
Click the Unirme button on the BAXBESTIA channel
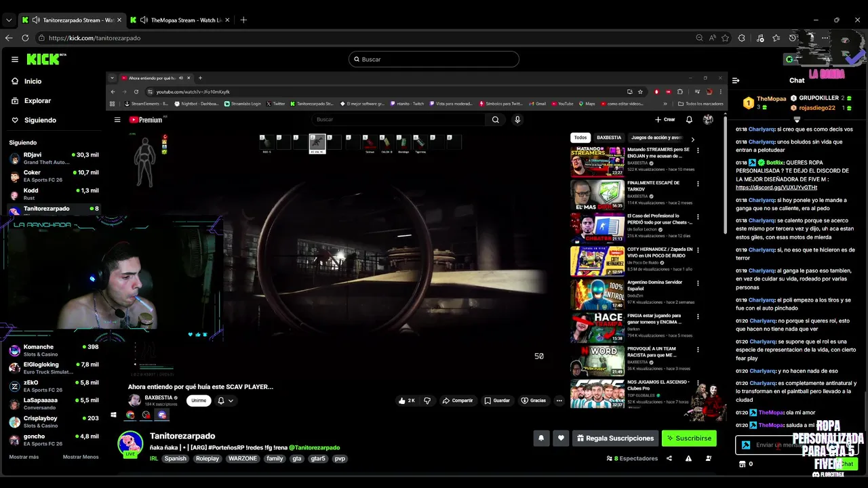coord(199,401)
